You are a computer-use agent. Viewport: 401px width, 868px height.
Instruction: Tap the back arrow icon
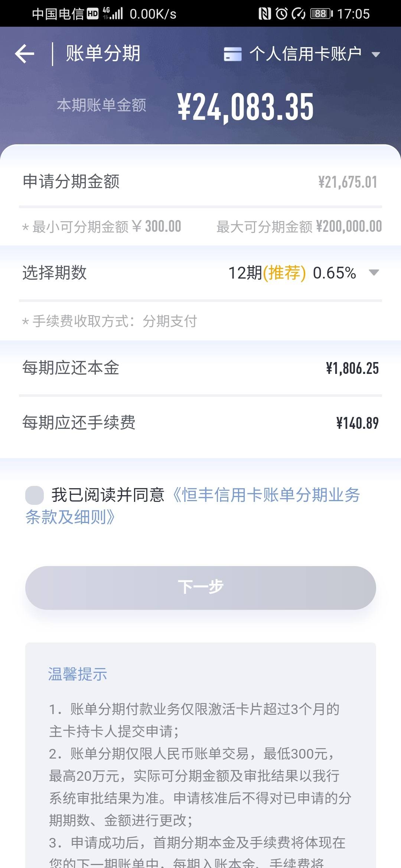pyautogui.click(x=25, y=54)
